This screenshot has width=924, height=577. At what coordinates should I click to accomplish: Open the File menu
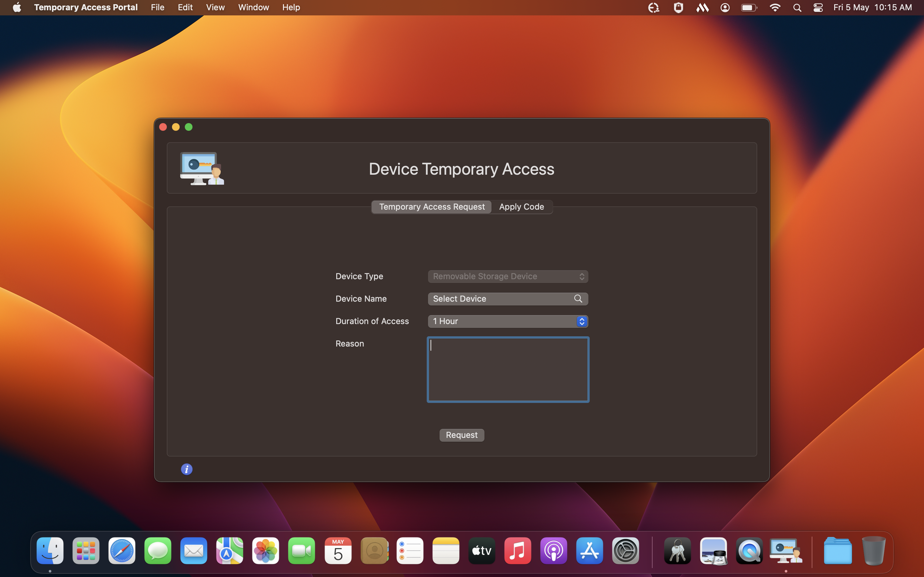(157, 7)
